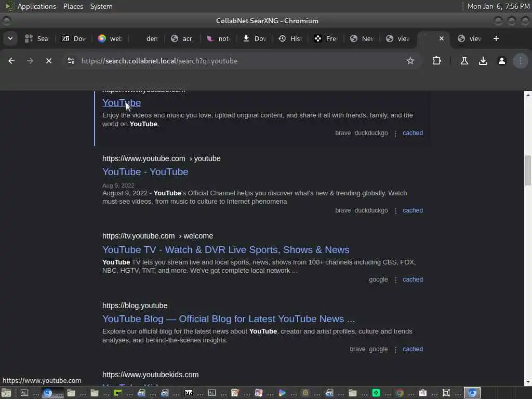Click the page vertical scrollbar thumb
This screenshot has height=399, width=532.
tap(528, 170)
